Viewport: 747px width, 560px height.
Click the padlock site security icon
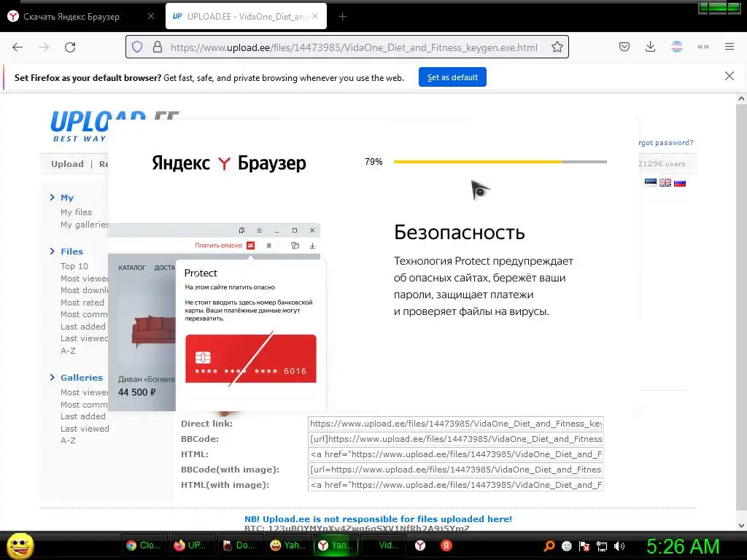point(158,47)
